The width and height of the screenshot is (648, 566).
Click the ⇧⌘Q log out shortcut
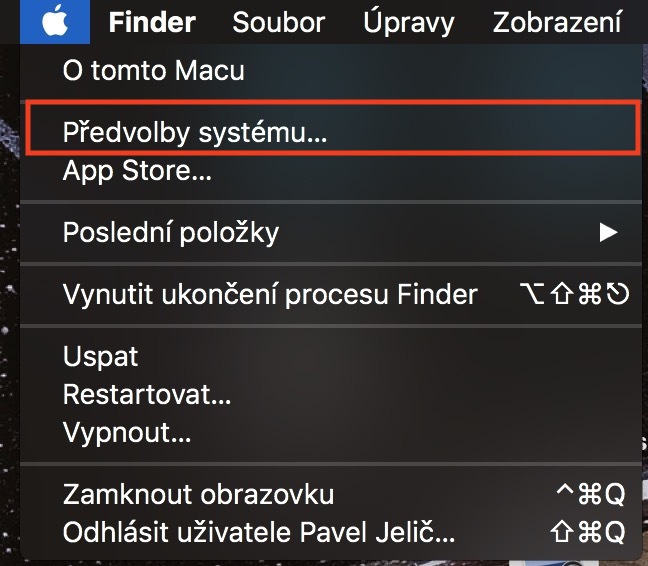[x=587, y=532]
